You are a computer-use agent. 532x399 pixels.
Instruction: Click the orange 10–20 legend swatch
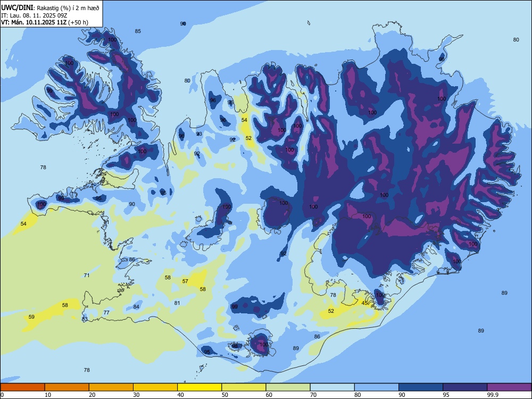(67, 387)
